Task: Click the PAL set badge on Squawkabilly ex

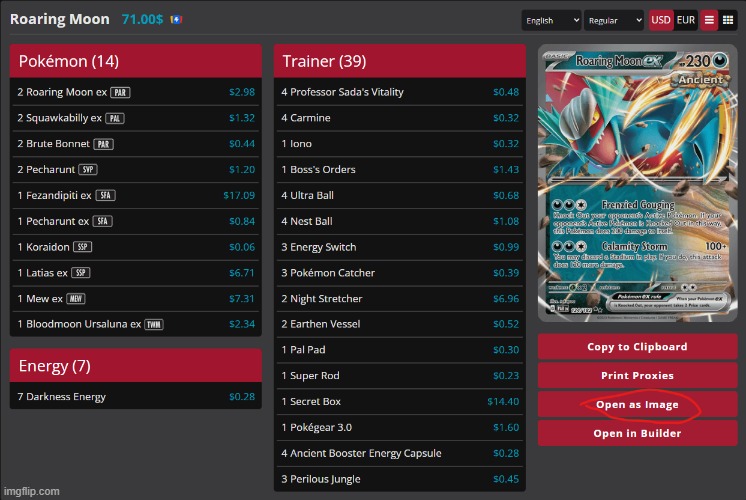Action: 115,118
